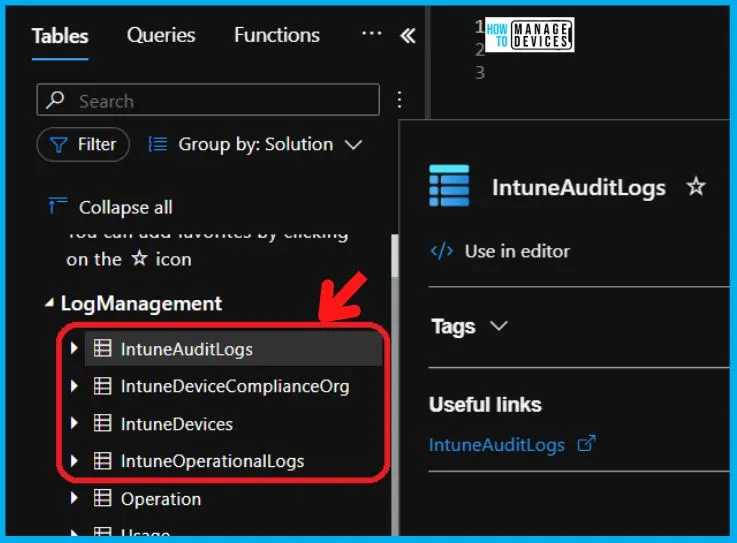The width and height of the screenshot is (737, 543).
Task: Collapse the side pane with double chevron
Action: [x=408, y=36]
